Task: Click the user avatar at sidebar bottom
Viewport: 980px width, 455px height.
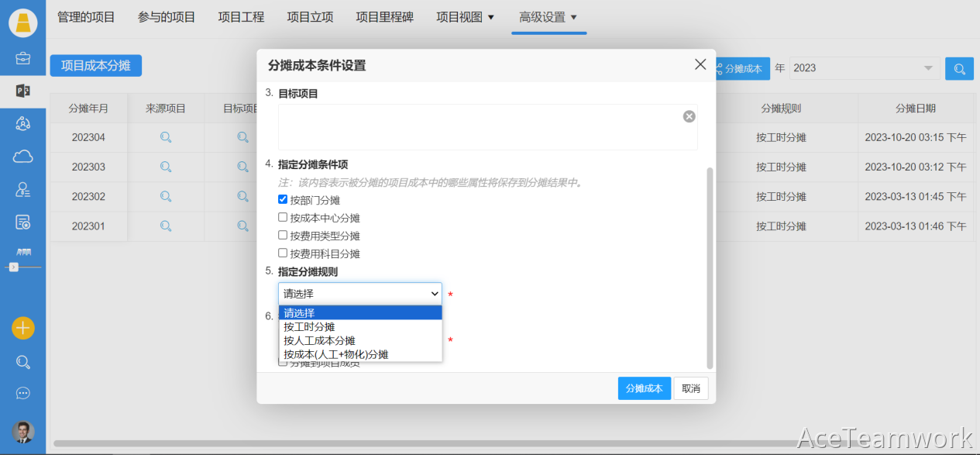Action: (x=22, y=432)
